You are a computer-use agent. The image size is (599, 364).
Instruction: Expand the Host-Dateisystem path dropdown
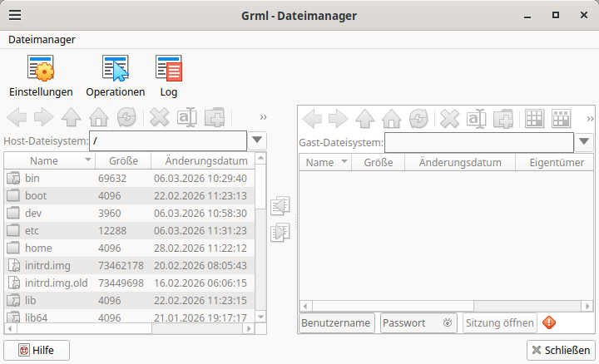tap(258, 140)
